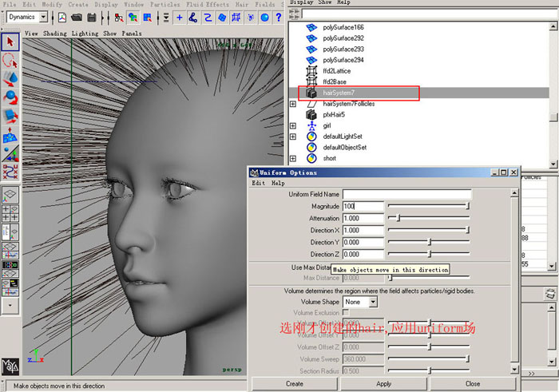Click Outliner scrollbar down arrow
This screenshot has height=392, width=559.
553,164
